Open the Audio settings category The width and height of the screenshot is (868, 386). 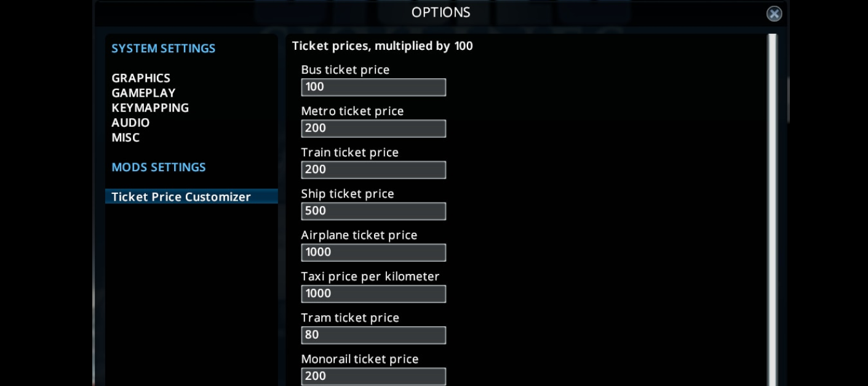(x=130, y=123)
